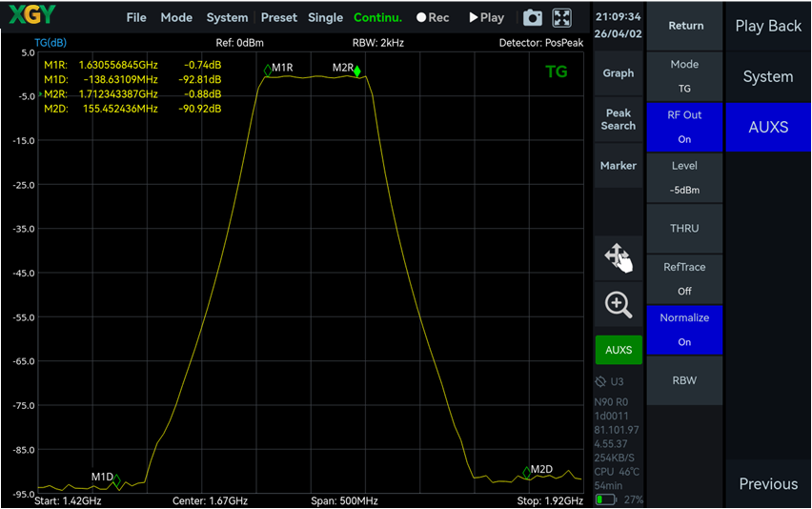
Task: Click the Previous button
Action: click(768, 483)
